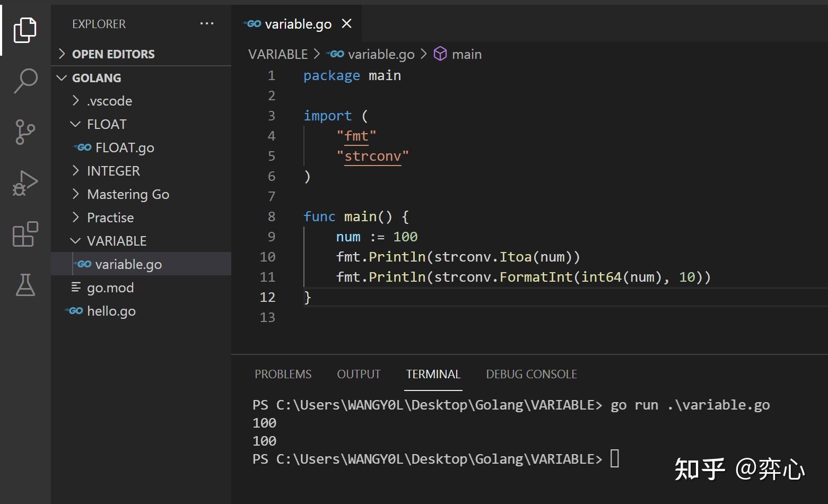Switch to the DEBUG CONSOLE tab

531,374
